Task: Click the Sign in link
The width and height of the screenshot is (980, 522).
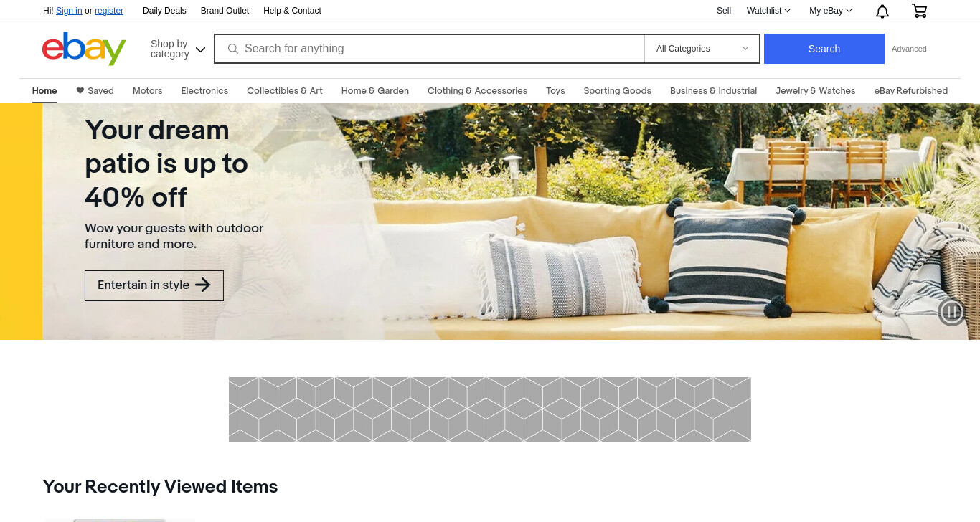Action: (69, 11)
